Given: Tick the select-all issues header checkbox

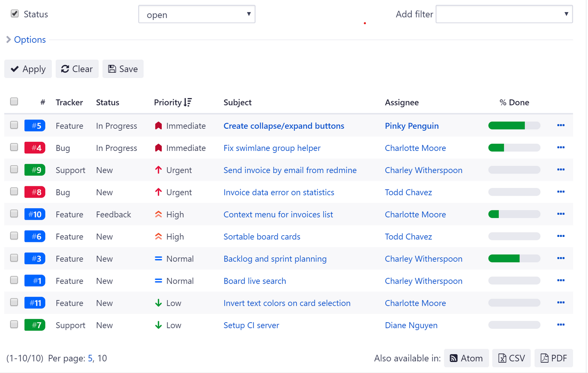Looking at the screenshot, I should pyautogui.click(x=14, y=102).
